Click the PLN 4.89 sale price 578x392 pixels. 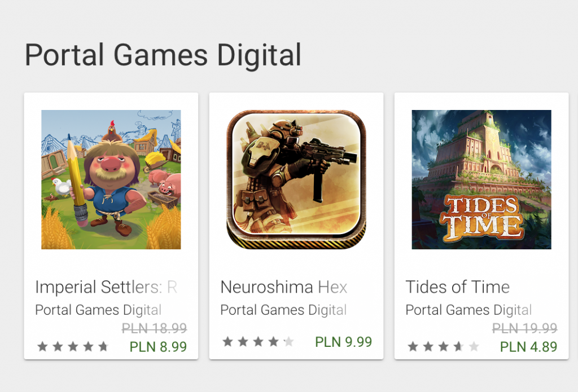[x=528, y=346]
